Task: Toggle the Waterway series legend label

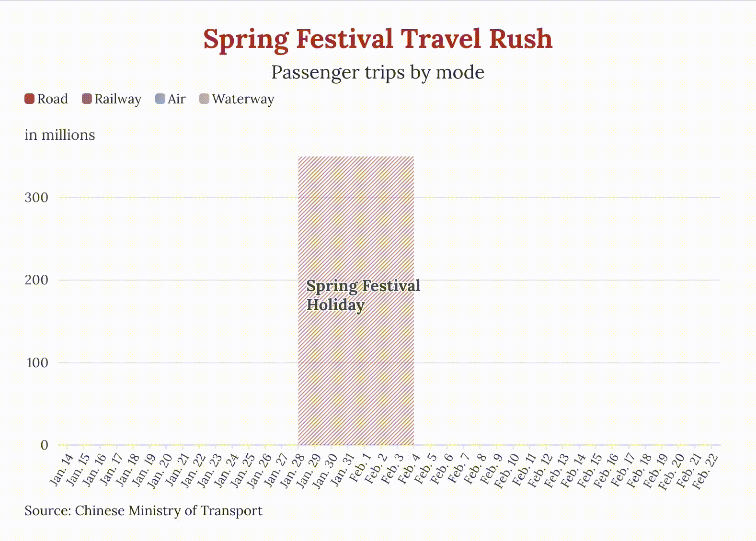Action: pyautogui.click(x=243, y=99)
